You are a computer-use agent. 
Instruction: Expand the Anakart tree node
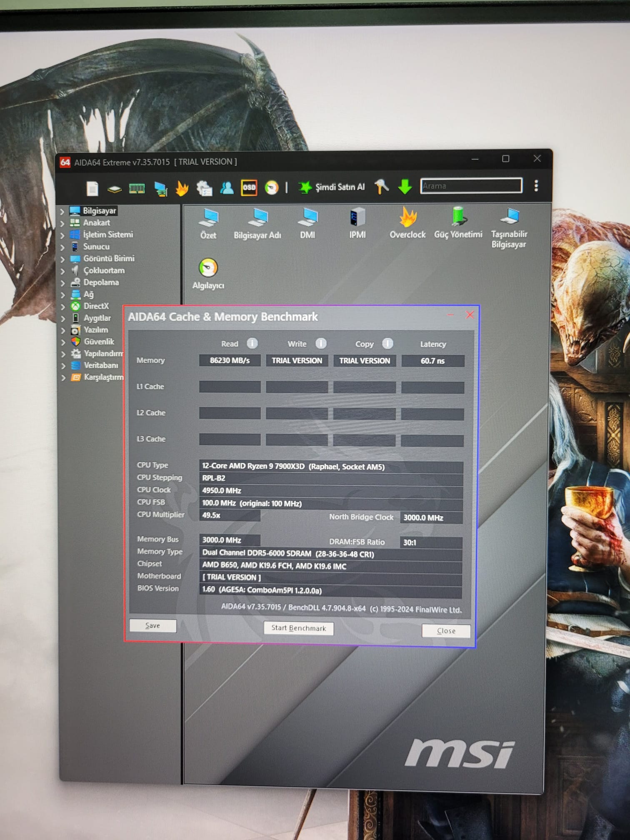click(62, 223)
